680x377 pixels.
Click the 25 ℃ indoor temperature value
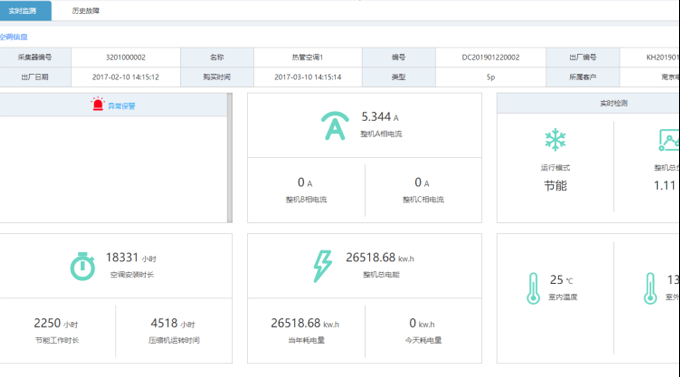point(561,280)
